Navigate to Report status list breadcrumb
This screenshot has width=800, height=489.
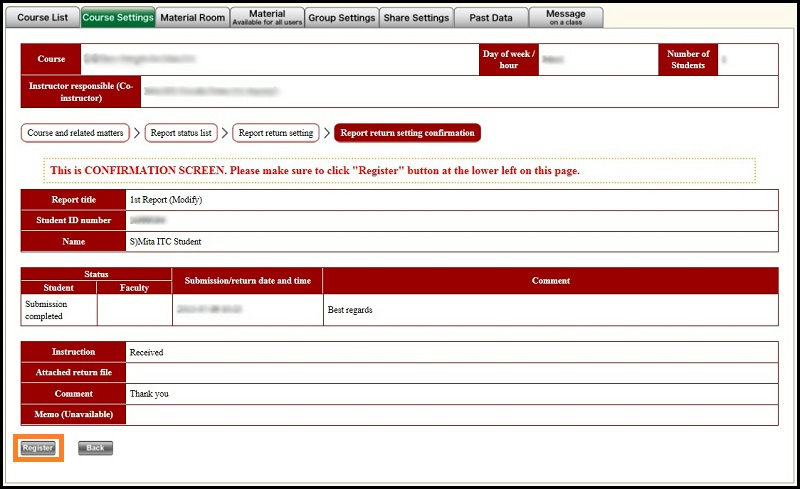180,133
